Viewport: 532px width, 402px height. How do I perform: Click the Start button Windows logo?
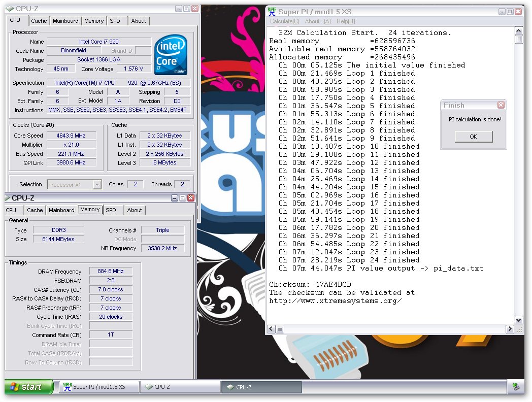point(14,387)
